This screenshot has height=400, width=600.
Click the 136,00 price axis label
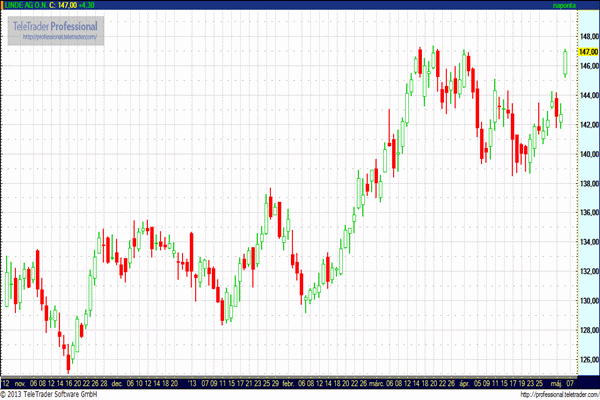coord(588,213)
